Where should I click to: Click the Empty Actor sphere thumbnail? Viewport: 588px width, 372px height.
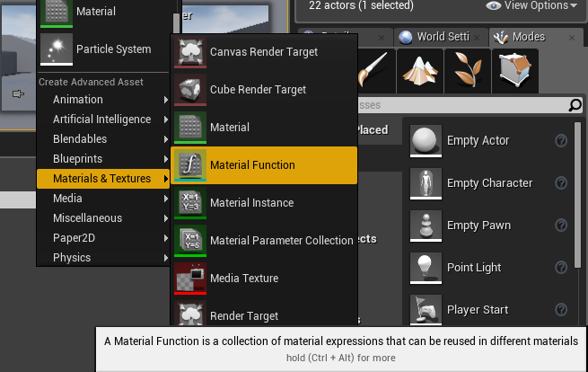426,141
